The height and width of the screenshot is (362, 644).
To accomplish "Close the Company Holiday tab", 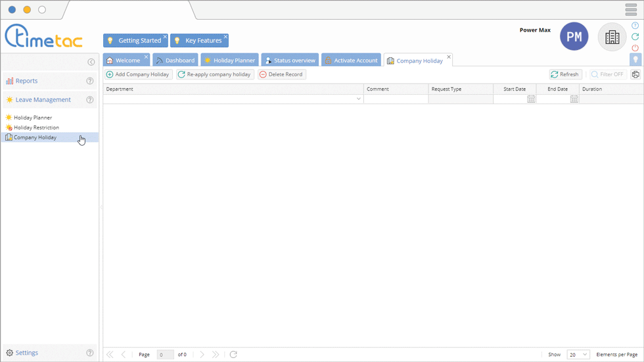I will tap(449, 57).
